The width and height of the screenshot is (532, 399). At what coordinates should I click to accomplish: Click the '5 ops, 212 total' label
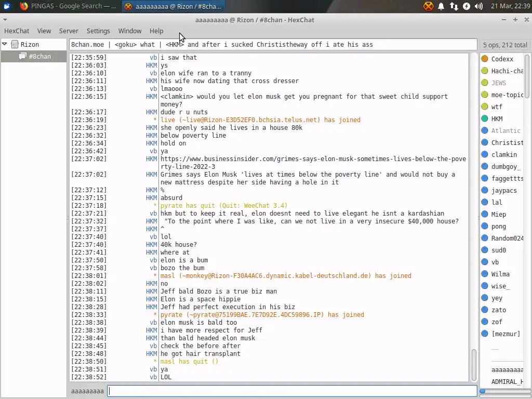505,45
